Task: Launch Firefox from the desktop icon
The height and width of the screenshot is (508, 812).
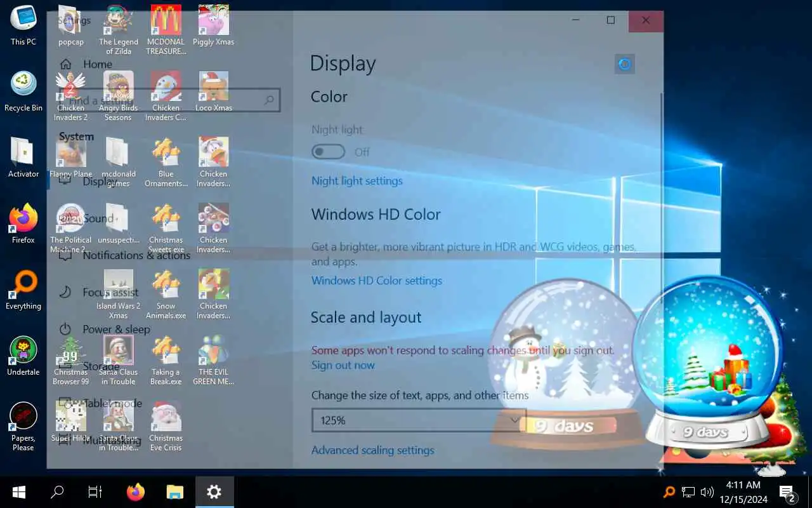Action: tap(23, 224)
